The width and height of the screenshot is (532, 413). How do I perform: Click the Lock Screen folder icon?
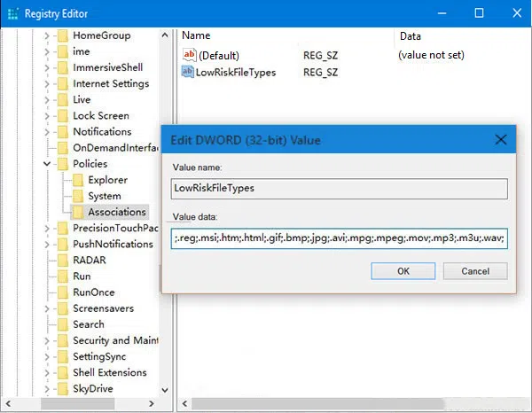[x=63, y=116]
